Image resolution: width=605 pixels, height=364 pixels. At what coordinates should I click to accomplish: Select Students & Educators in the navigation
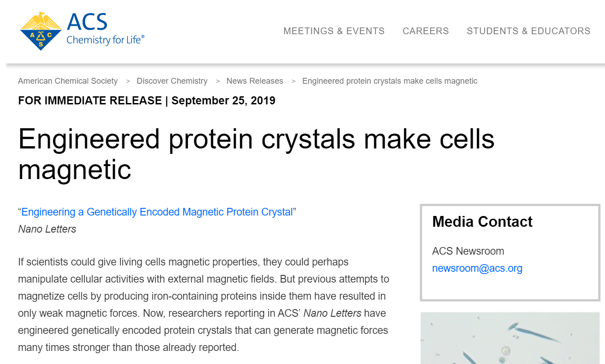528,31
